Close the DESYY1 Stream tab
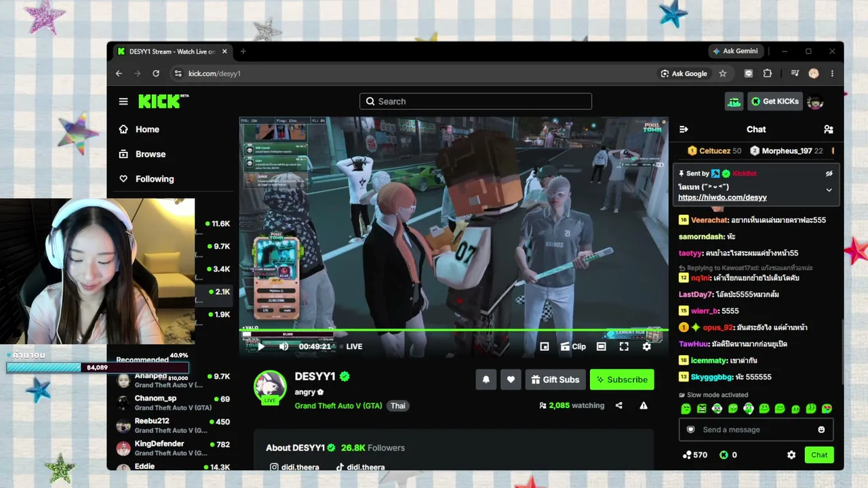Image resolution: width=868 pixels, height=488 pixels. click(224, 52)
